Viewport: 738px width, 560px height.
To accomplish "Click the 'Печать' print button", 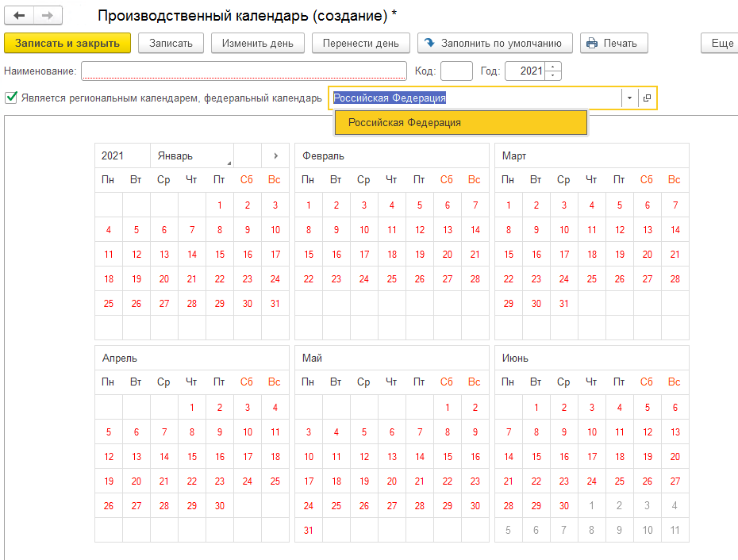I will click(x=613, y=43).
